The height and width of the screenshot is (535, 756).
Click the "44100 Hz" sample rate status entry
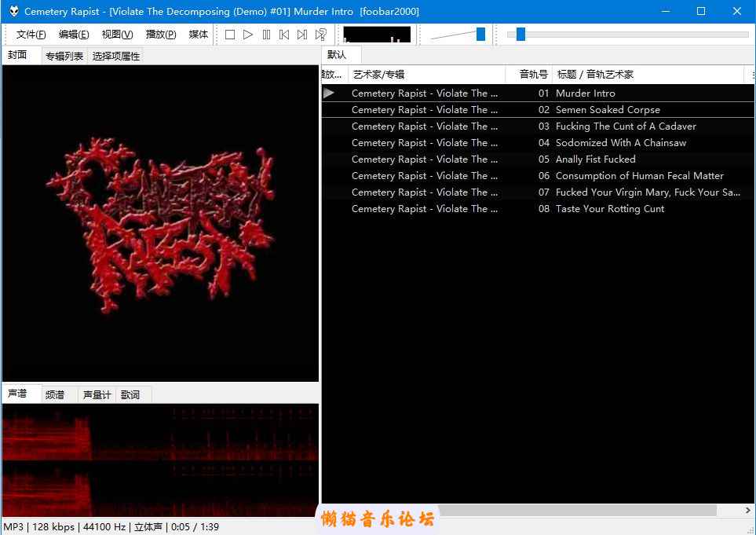click(x=104, y=527)
